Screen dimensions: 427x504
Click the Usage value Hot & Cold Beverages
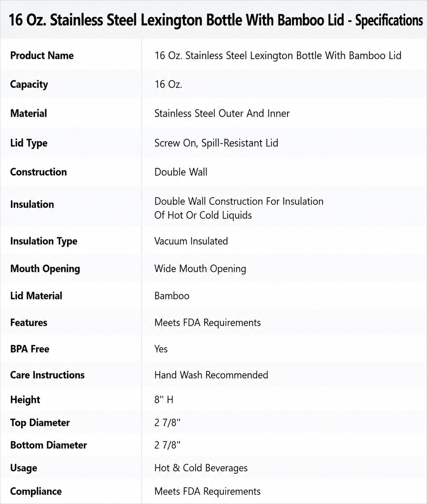click(201, 468)
